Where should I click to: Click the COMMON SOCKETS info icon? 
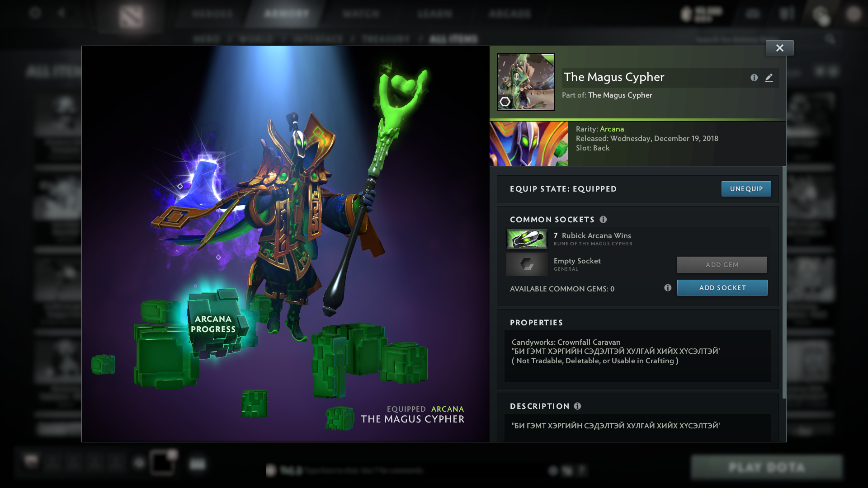603,220
